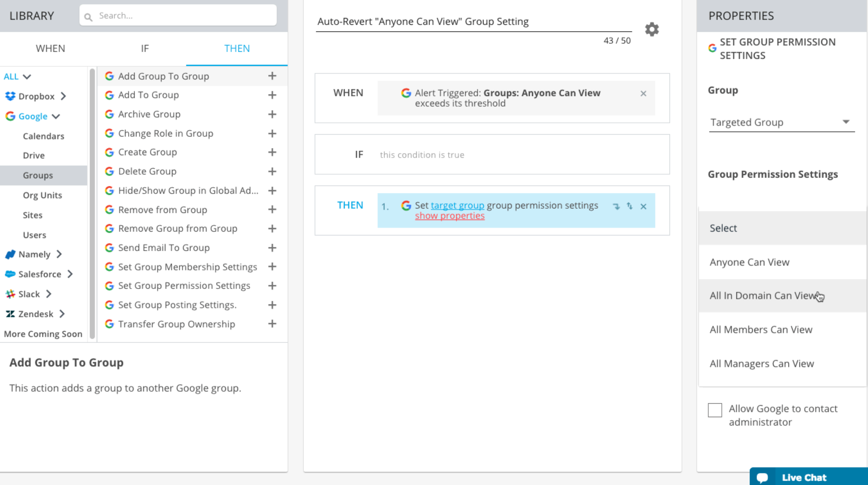Click the Salesforce icon in library
868x485 pixels.
[x=11, y=274]
